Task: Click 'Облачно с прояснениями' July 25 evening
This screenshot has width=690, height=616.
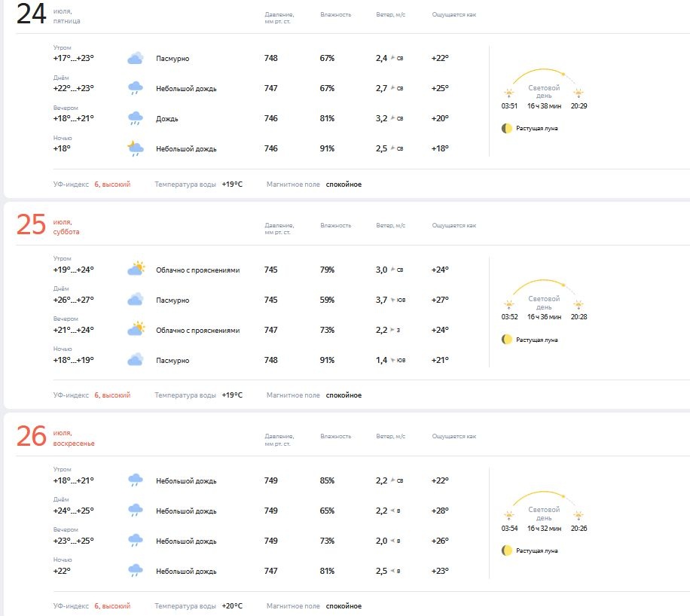Action: pos(197,331)
